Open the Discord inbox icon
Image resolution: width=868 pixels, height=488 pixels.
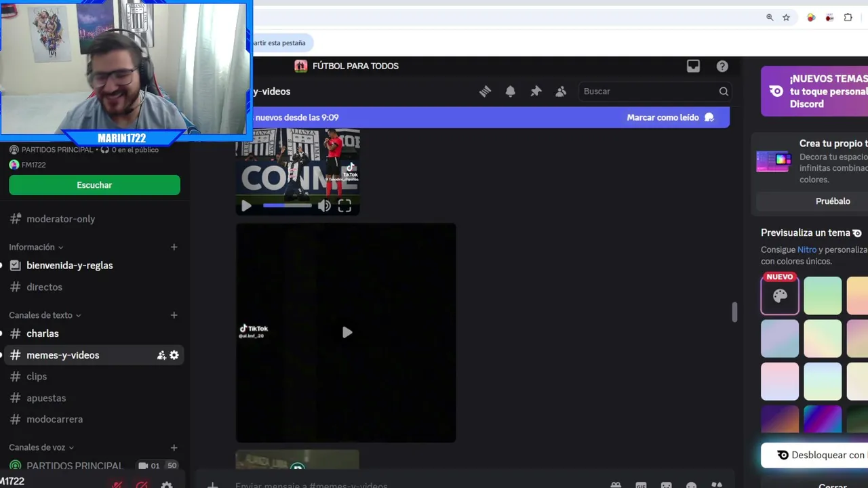coord(693,66)
